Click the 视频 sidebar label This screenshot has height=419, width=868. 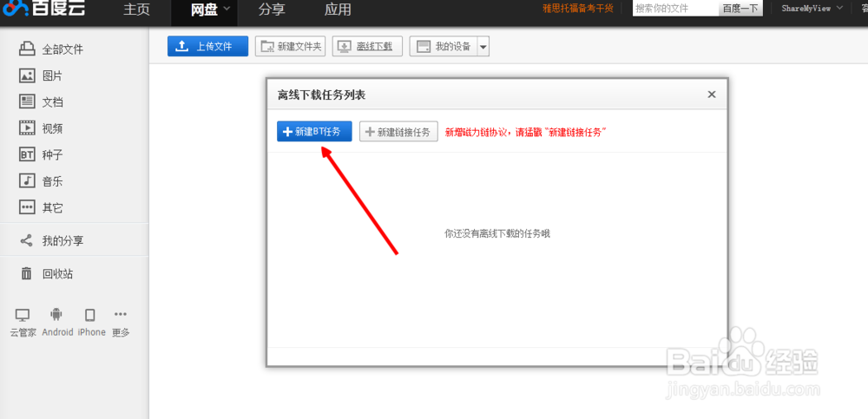(53, 128)
